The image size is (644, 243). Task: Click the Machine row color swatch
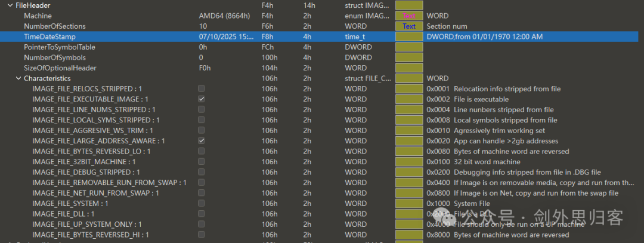click(x=409, y=16)
